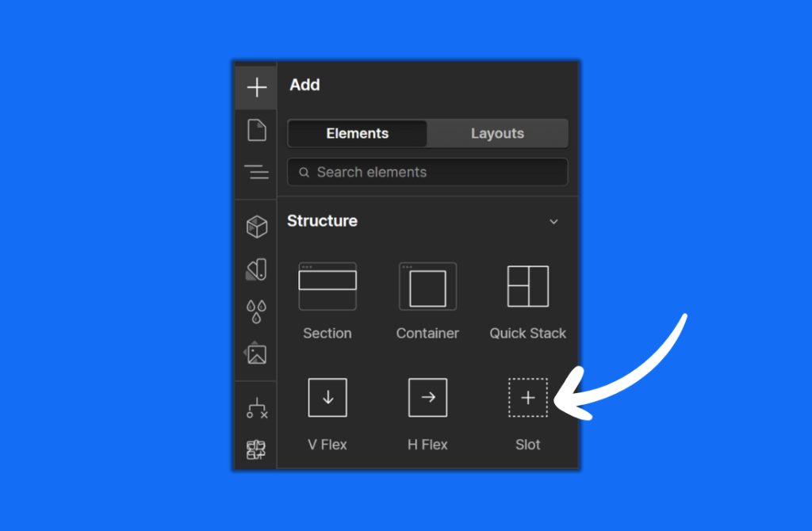Switch to the Layouts tab
Image resolution: width=812 pixels, height=531 pixels.
(497, 134)
